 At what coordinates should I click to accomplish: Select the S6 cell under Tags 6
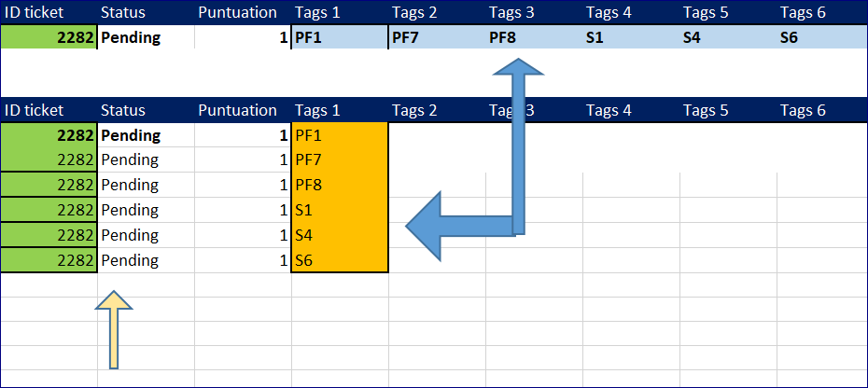[822, 37]
